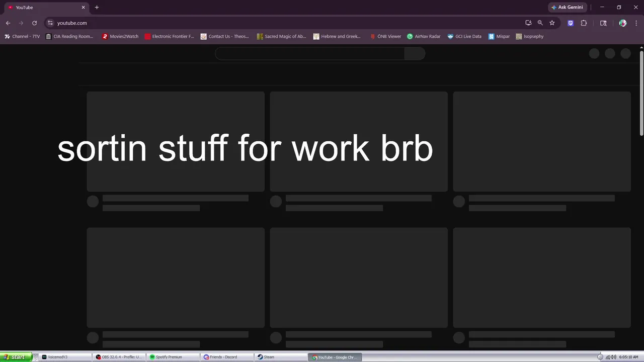Select the YouTube browser tab

(47, 8)
